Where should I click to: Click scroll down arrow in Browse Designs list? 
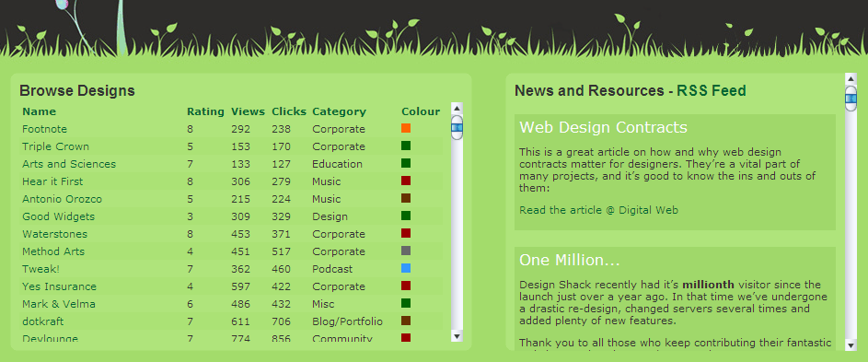tap(457, 336)
